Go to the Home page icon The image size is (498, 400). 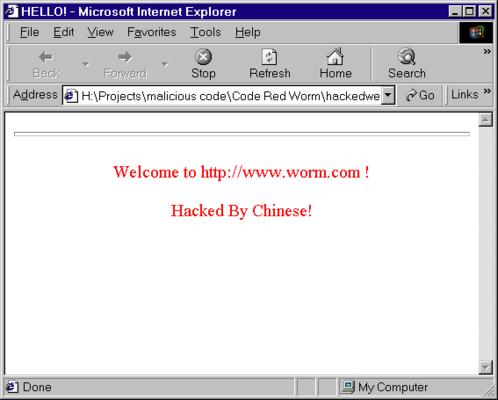335,56
